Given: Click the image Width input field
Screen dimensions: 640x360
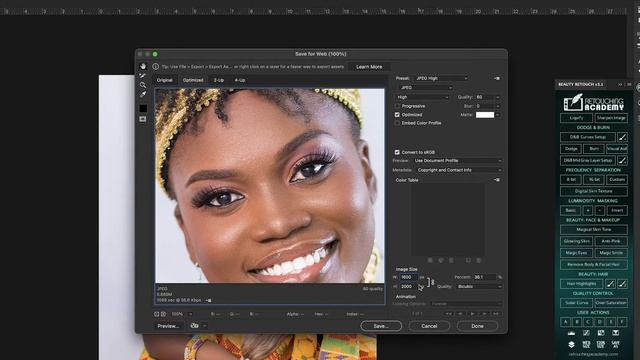Looking at the screenshot, I should (408, 277).
